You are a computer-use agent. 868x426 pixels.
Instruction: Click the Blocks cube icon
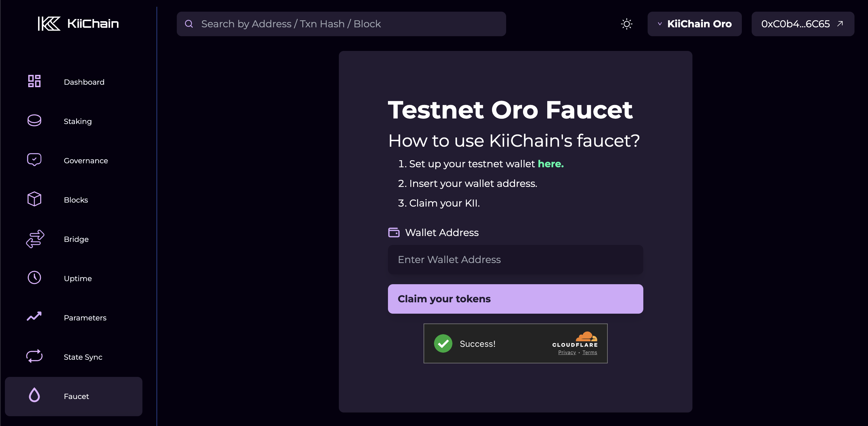click(x=34, y=199)
